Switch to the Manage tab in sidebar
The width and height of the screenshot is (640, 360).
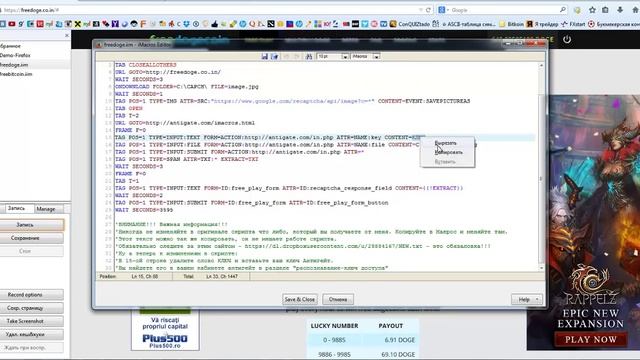click(46, 209)
